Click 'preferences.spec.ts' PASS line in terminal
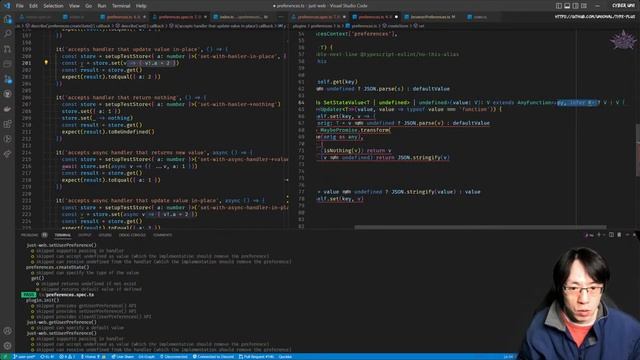 coord(58,295)
